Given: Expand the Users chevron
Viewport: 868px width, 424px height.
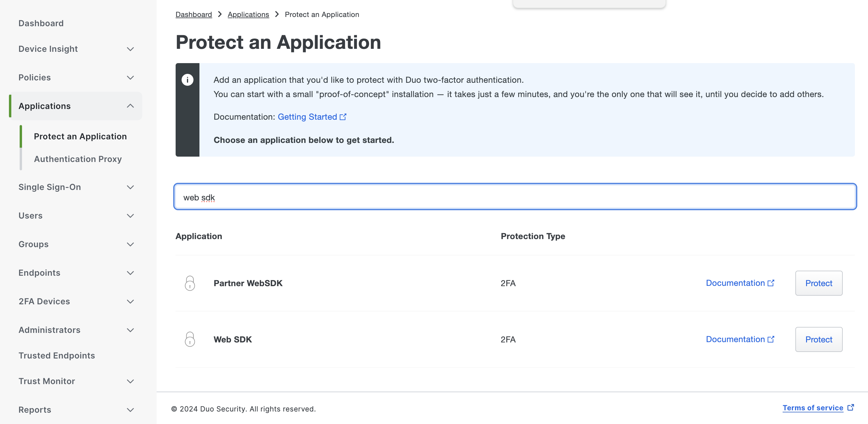Looking at the screenshot, I should [130, 216].
